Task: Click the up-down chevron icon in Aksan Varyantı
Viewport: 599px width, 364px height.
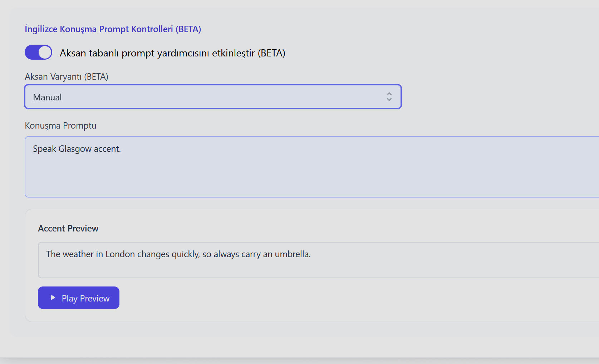Action: (389, 97)
